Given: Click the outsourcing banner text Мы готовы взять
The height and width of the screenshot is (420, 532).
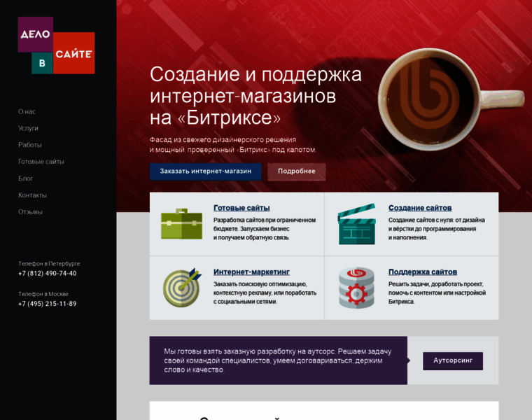Looking at the screenshot, I should [278, 360].
